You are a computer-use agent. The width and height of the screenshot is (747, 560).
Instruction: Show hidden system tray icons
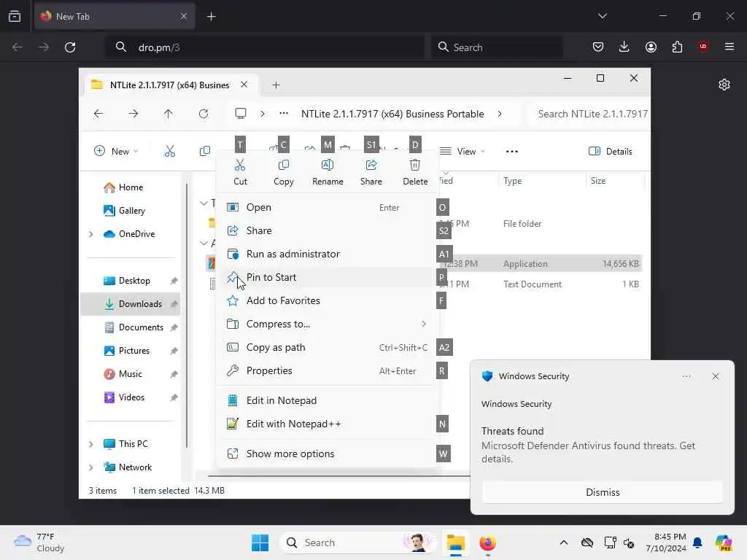click(564, 542)
